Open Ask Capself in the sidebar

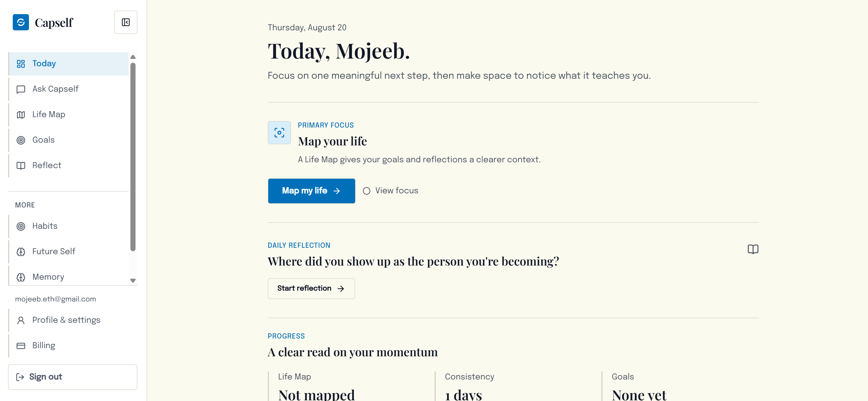pyautogui.click(x=68, y=89)
